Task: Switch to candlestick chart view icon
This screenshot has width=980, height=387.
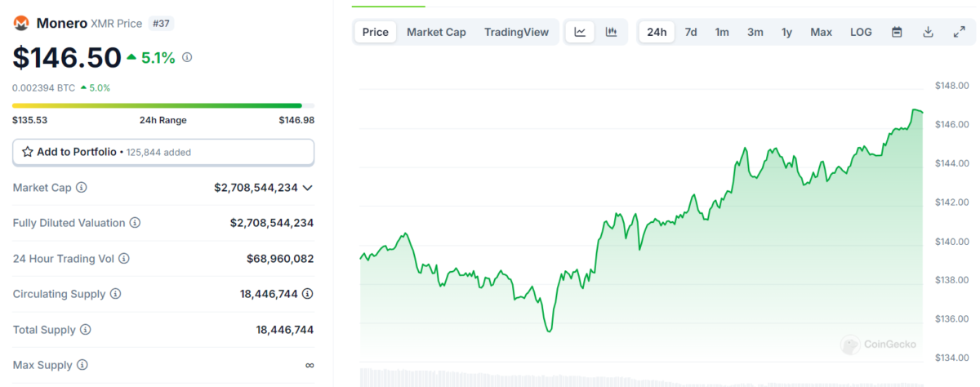Action: 611,32
